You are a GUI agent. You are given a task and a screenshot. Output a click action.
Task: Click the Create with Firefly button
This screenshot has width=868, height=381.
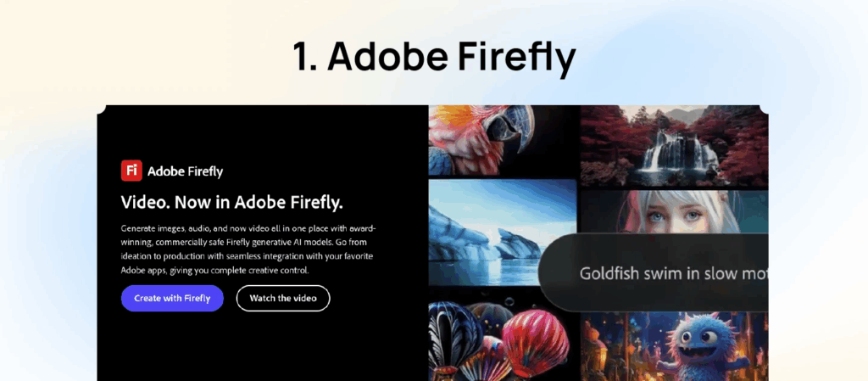click(x=172, y=299)
